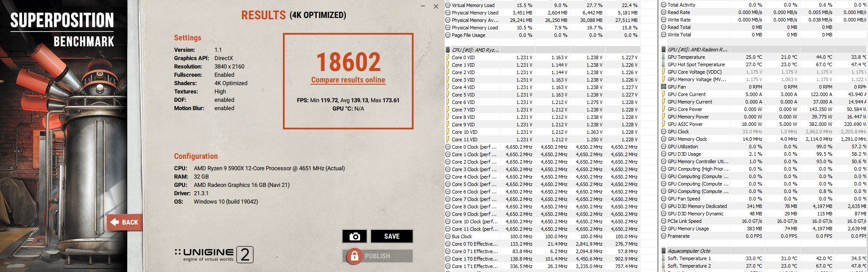
Task: Click the CPU [#0] AMD Ryzen chip icon
Action: coord(448,50)
